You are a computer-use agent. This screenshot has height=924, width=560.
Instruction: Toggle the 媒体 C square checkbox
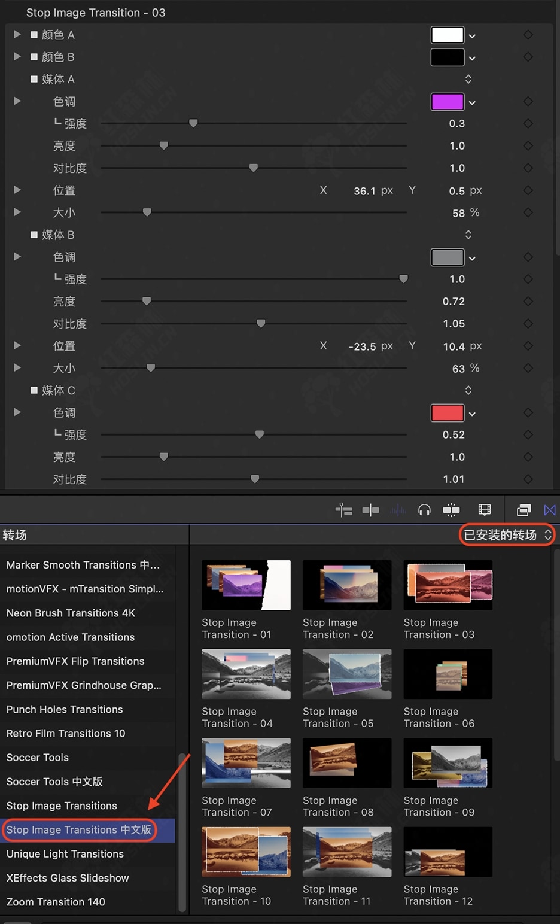tap(34, 390)
